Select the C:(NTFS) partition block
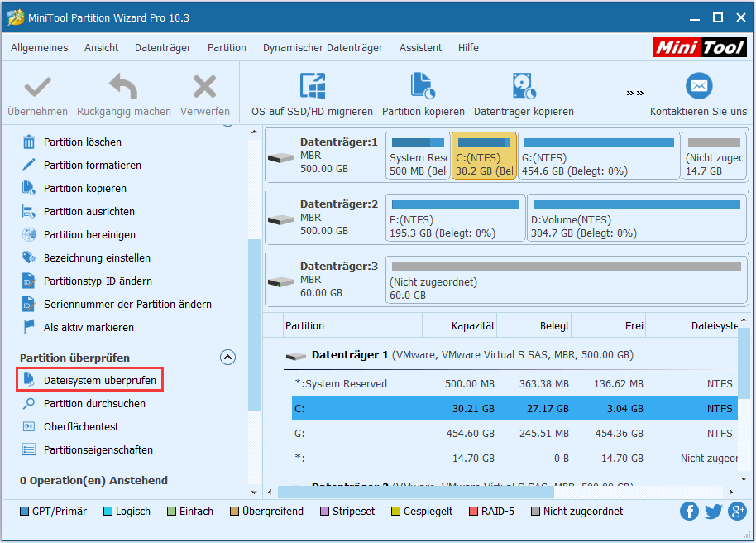This screenshot has height=543, width=756. coord(484,156)
